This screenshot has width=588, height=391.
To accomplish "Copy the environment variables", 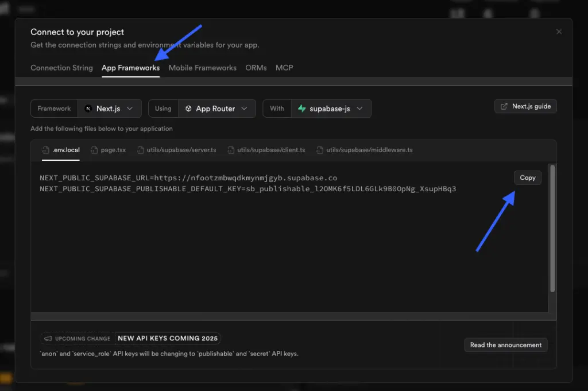I will (x=527, y=177).
